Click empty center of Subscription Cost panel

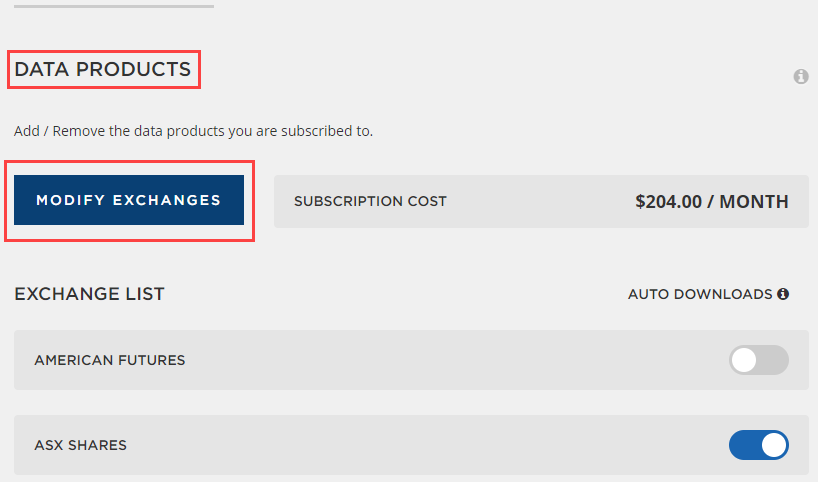pos(540,201)
